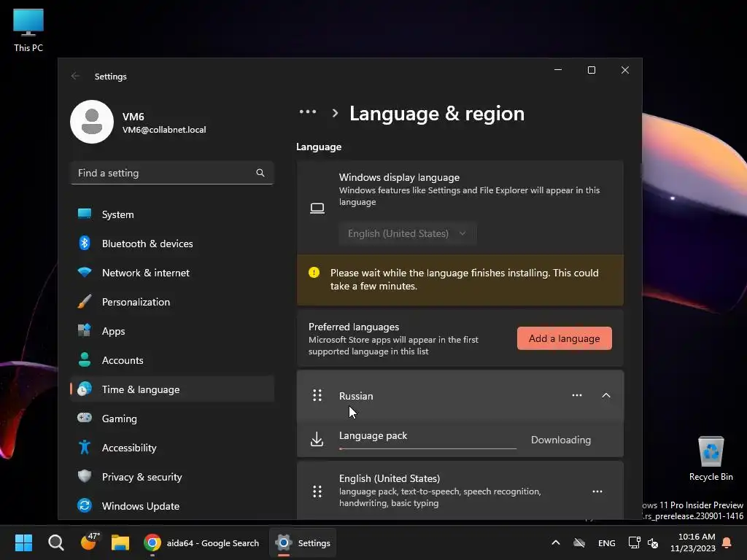Image resolution: width=747 pixels, height=560 pixels.
Task: Select the Recycle Bin desktop icon
Action: pyautogui.click(x=711, y=459)
